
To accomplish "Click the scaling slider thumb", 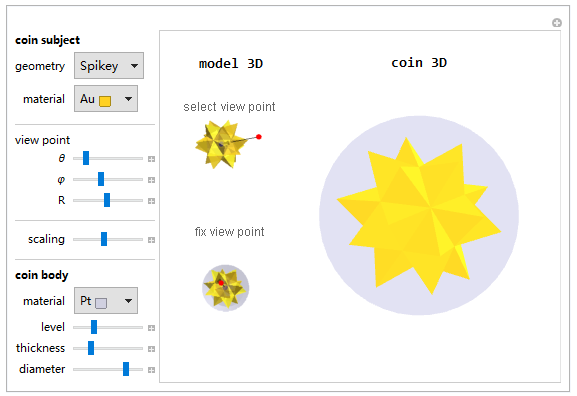I will point(104,239).
